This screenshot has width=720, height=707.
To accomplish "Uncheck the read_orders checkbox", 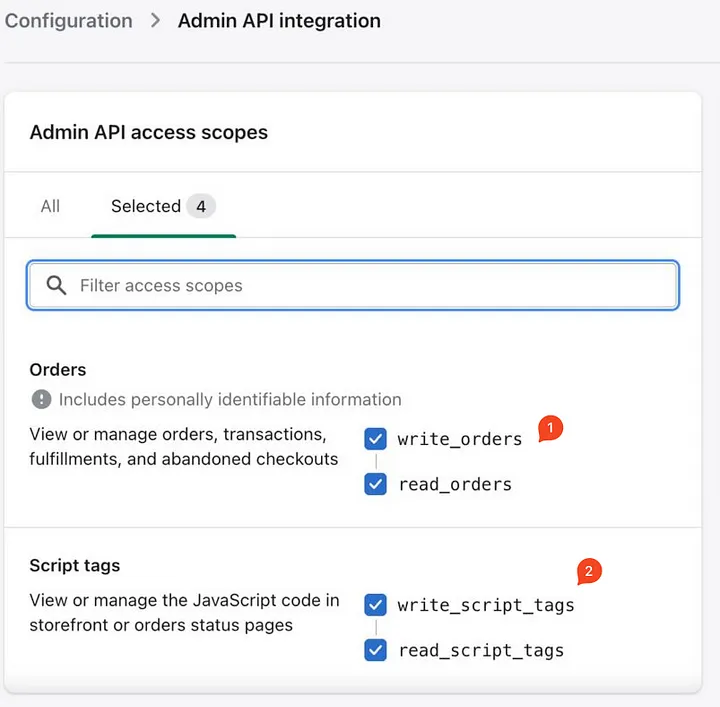I will [376, 484].
